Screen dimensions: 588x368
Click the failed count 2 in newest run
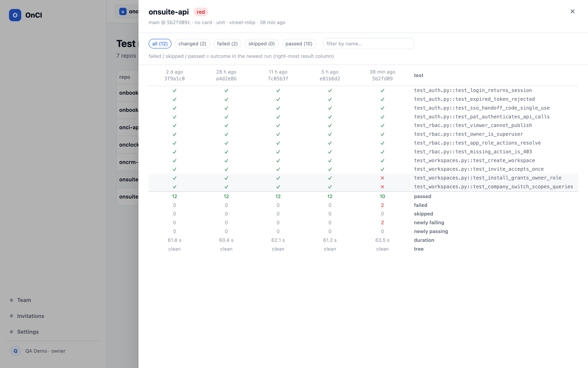(x=382, y=205)
